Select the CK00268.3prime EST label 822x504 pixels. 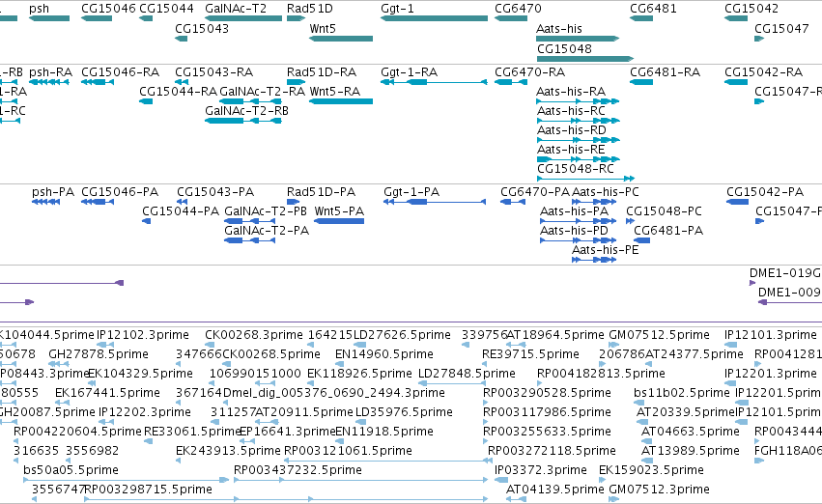pyautogui.click(x=254, y=335)
